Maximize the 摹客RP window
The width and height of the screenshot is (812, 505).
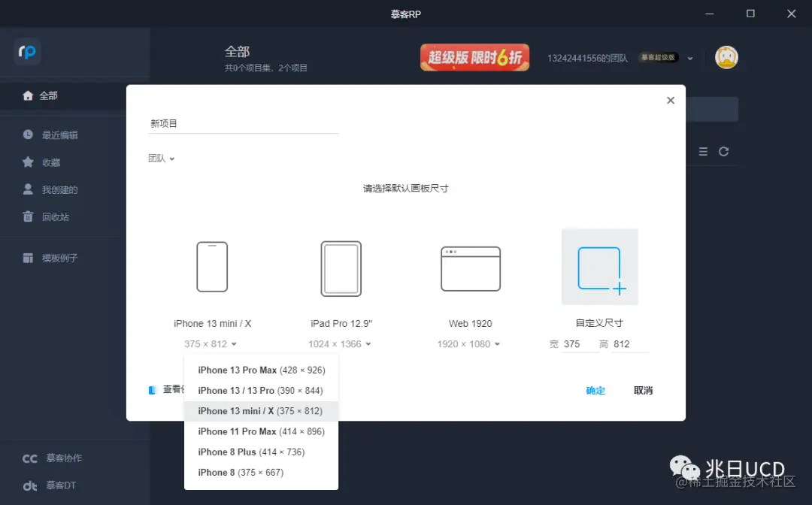[750, 14]
